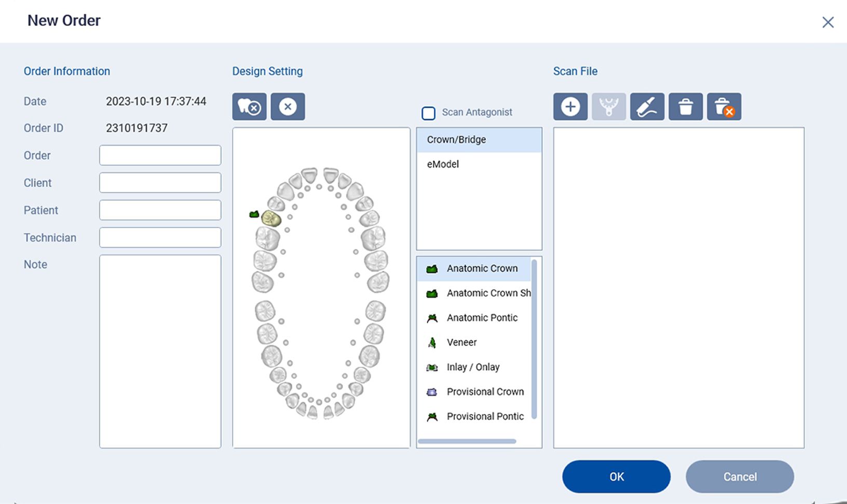Click the add scan file icon
The image size is (847, 504).
(x=570, y=106)
